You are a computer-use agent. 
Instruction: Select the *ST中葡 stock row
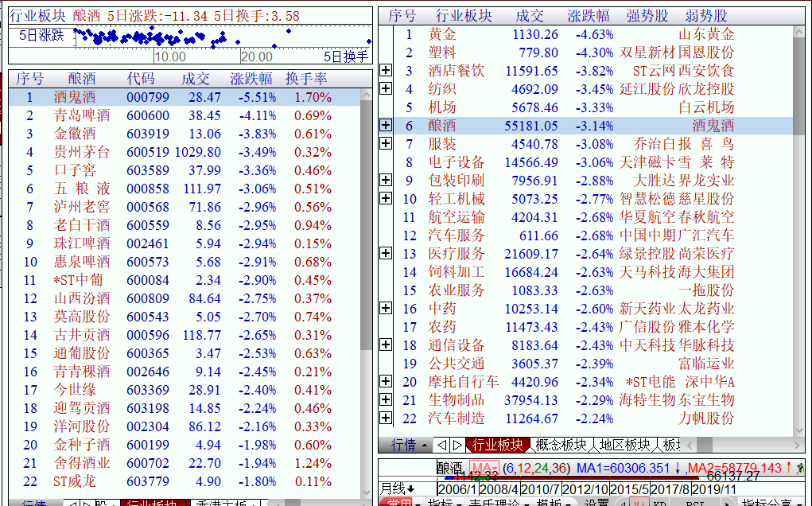185,280
